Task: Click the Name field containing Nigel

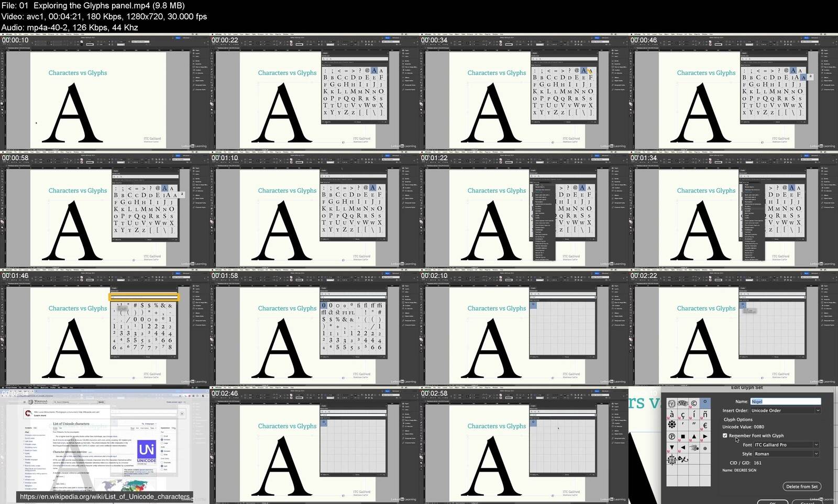Action: click(x=785, y=401)
